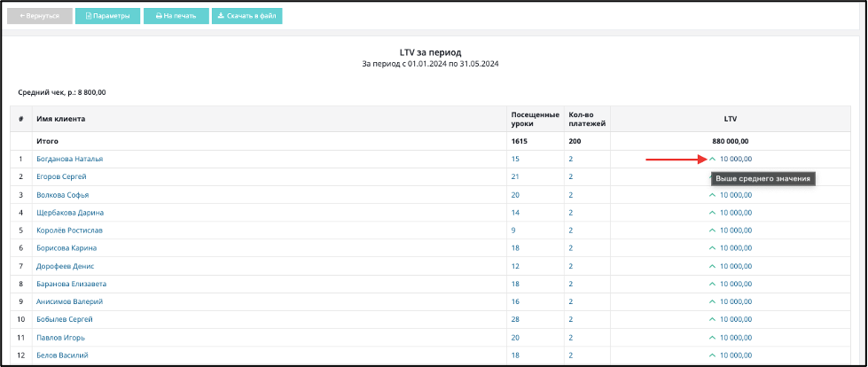Click the green up-arrow icon for Богданова Наталья
This screenshot has width=868, height=367.
[713, 160]
